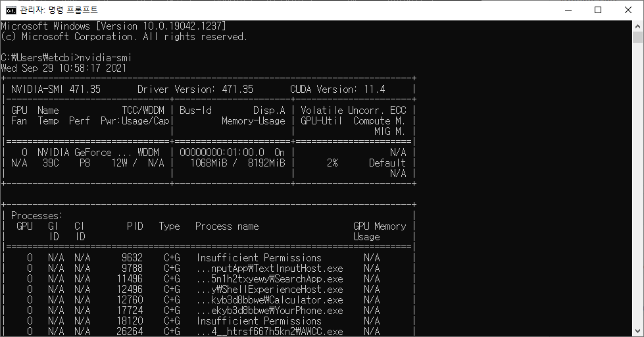
Task: Click the PID '26264'
Action: [130, 332]
